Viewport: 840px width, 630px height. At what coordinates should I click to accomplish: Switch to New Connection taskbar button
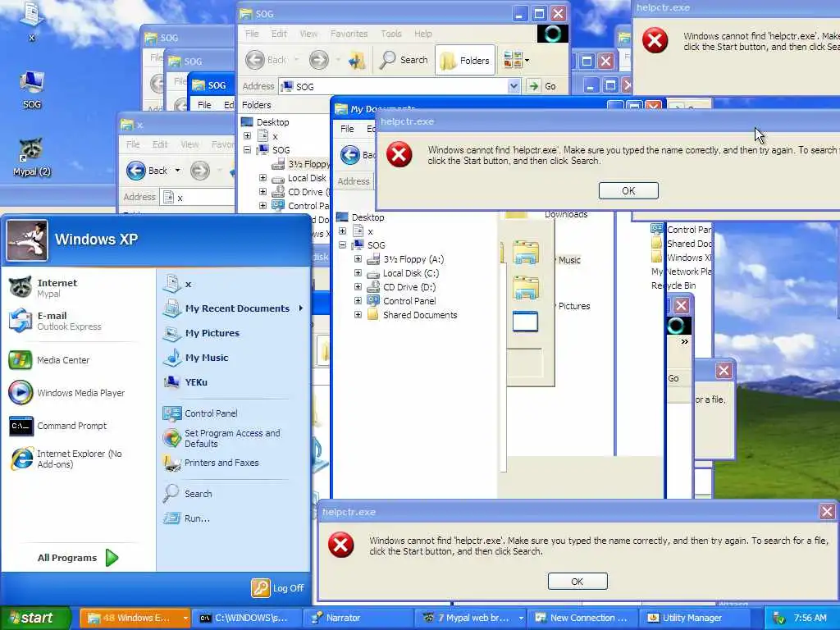583,618
